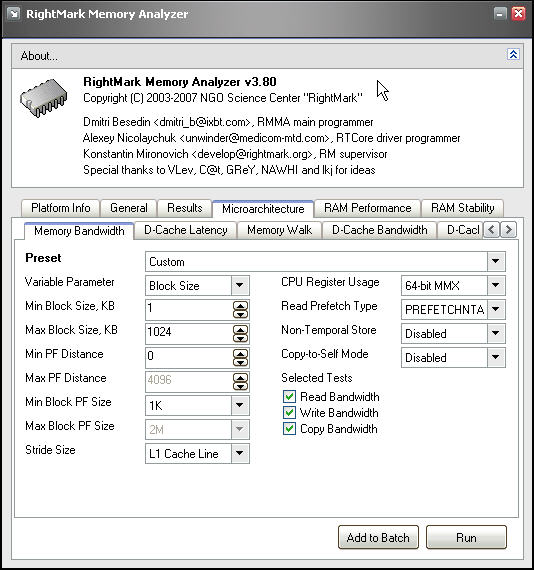Image resolution: width=534 pixels, height=570 pixels.
Task: Click the title bar application icon
Action: click(x=14, y=14)
